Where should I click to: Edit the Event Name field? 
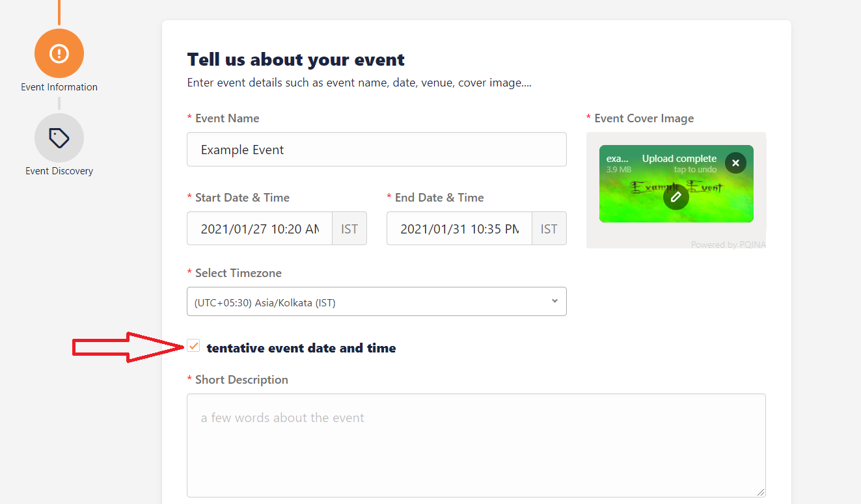pyautogui.click(x=376, y=150)
